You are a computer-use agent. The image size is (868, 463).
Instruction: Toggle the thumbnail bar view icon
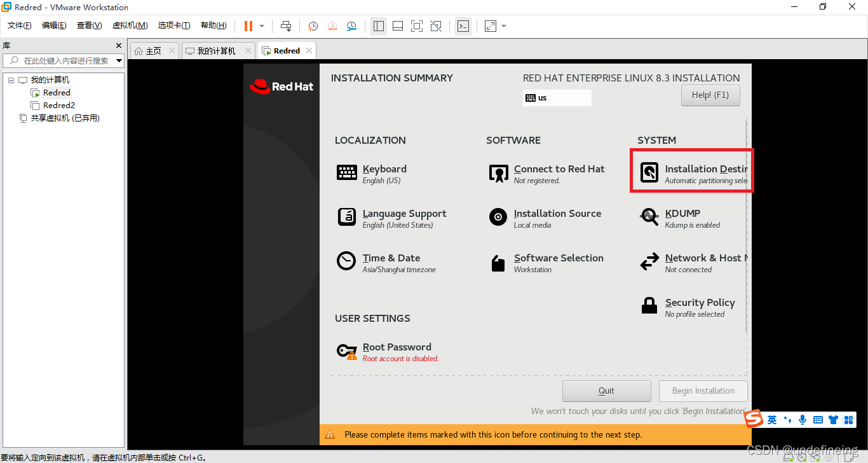coord(398,26)
